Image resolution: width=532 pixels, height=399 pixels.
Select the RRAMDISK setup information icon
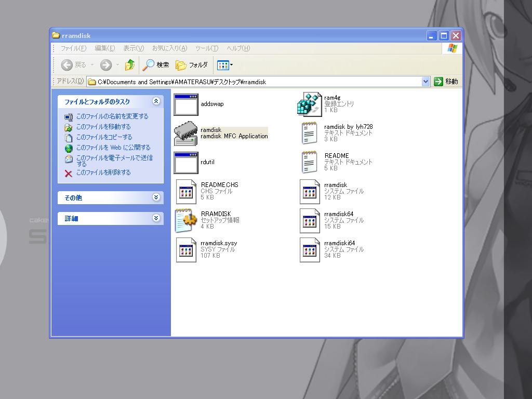(x=186, y=220)
